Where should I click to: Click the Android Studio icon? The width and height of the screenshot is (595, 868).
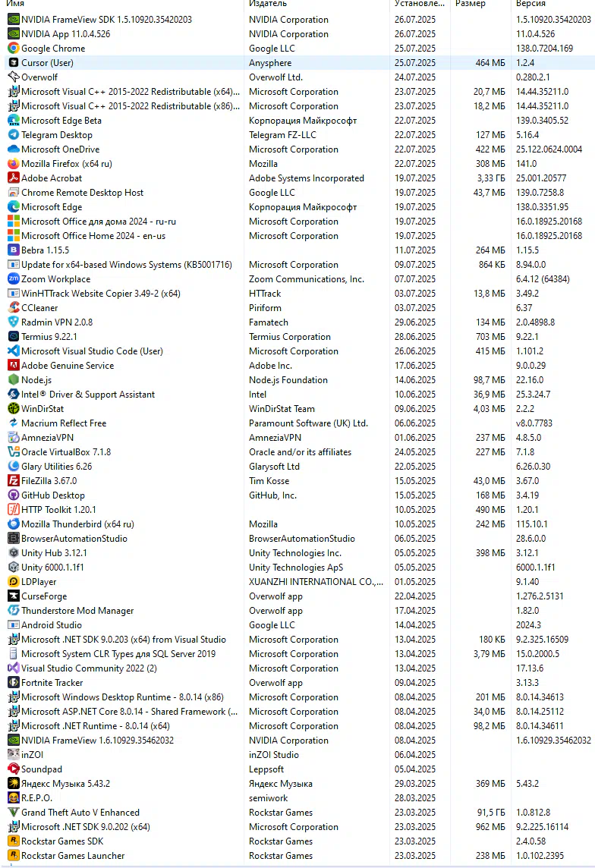(x=14, y=625)
